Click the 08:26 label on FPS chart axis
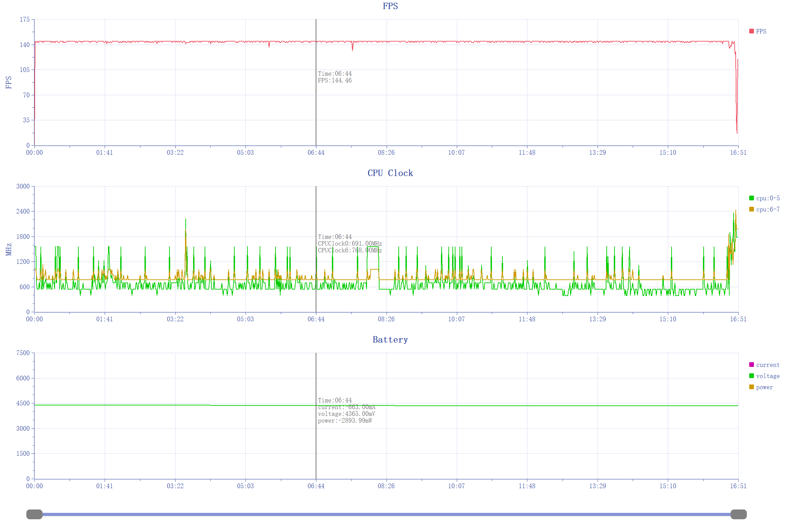This screenshot has width=812, height=524. tap(386, 153)
